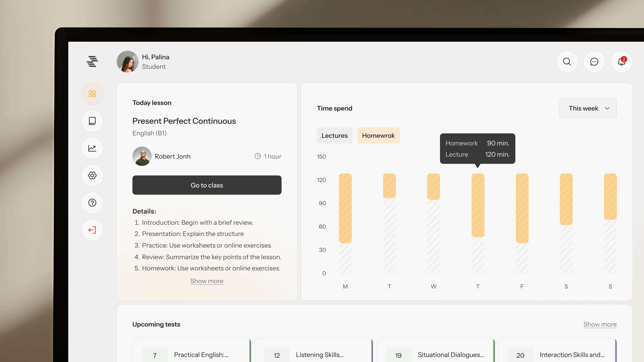
Task: Open settings via the gear icon
Action: click(x=92, y=175)
